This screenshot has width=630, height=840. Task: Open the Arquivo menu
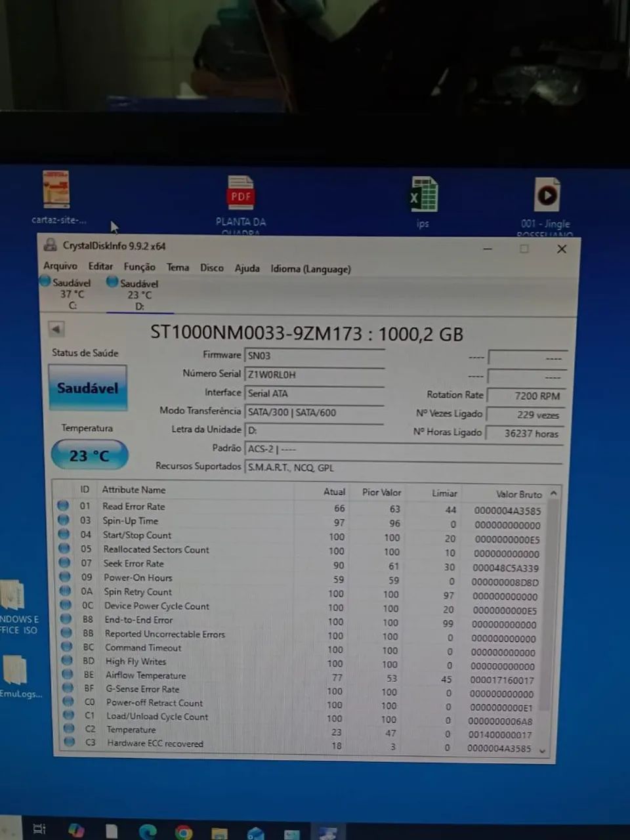point(60,266)
